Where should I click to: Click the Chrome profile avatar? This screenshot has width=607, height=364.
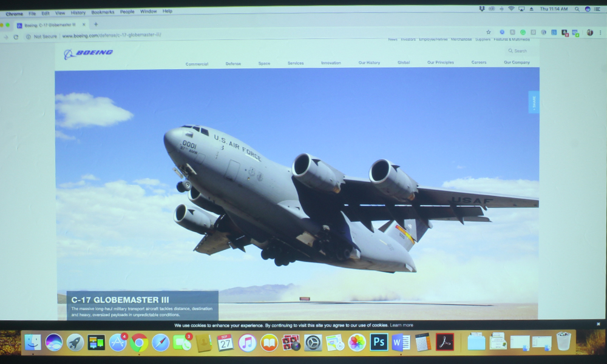(x=590, y=33)
